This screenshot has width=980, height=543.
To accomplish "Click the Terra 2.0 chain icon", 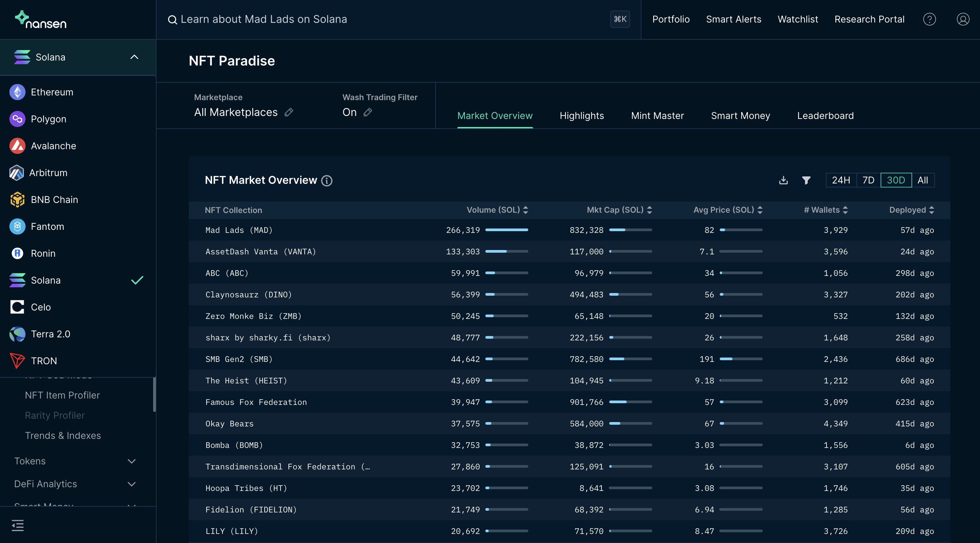I will click(x=17, y=334).
